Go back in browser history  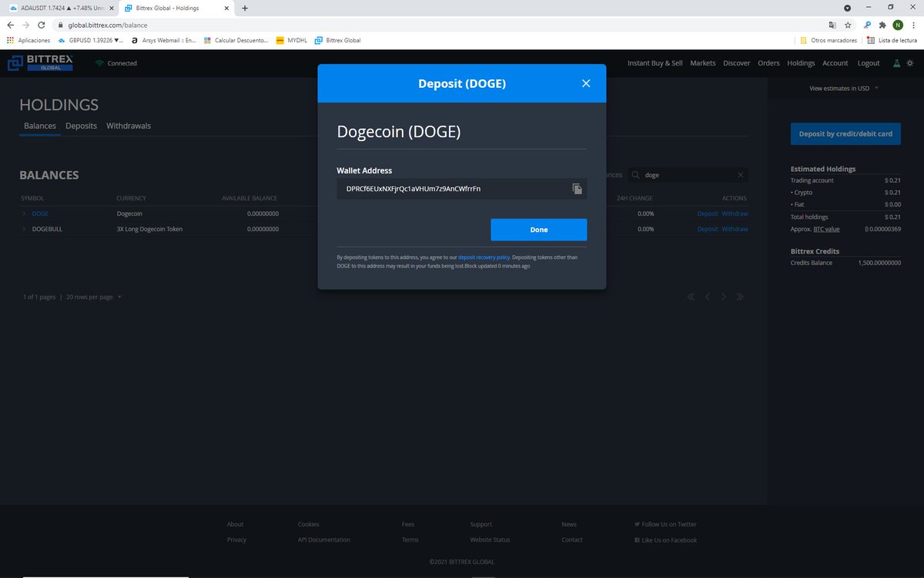coord(11,25)
